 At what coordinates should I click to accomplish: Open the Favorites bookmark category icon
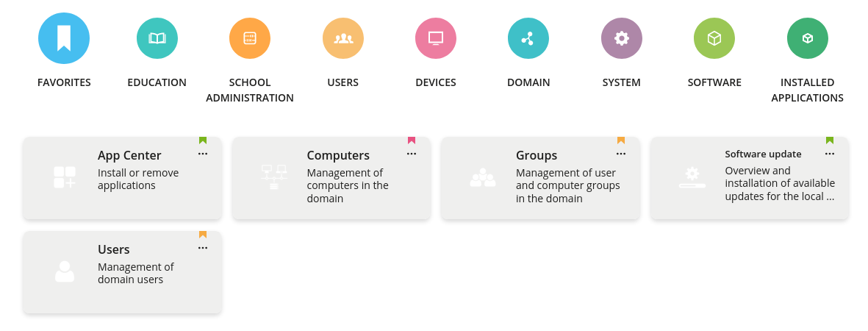(x=64, y=38)
